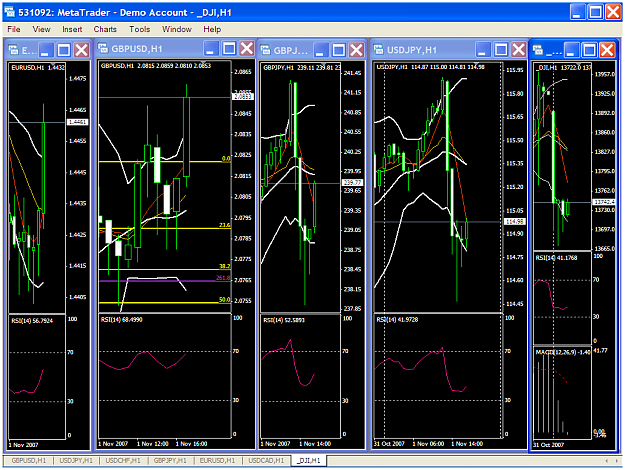Screen dimensions: 625x470
Task: Click the chart icon of the EURUSD window
Action: [x=14, y=50]
